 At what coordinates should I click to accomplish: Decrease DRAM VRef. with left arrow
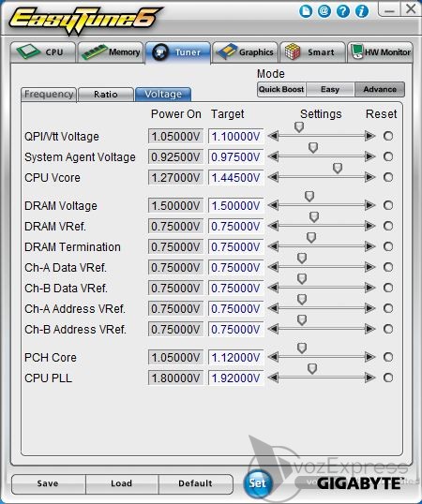[x=273, y=226]
